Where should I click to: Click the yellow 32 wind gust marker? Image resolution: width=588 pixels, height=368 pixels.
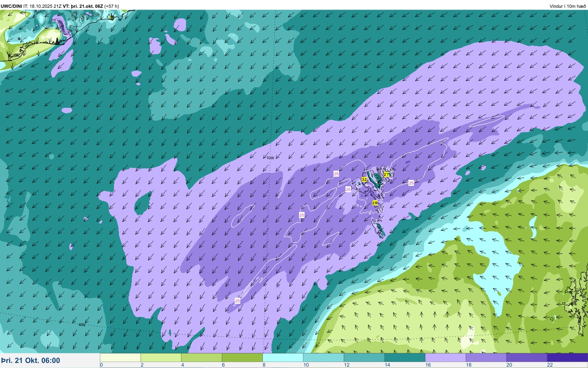coord(364,179)
